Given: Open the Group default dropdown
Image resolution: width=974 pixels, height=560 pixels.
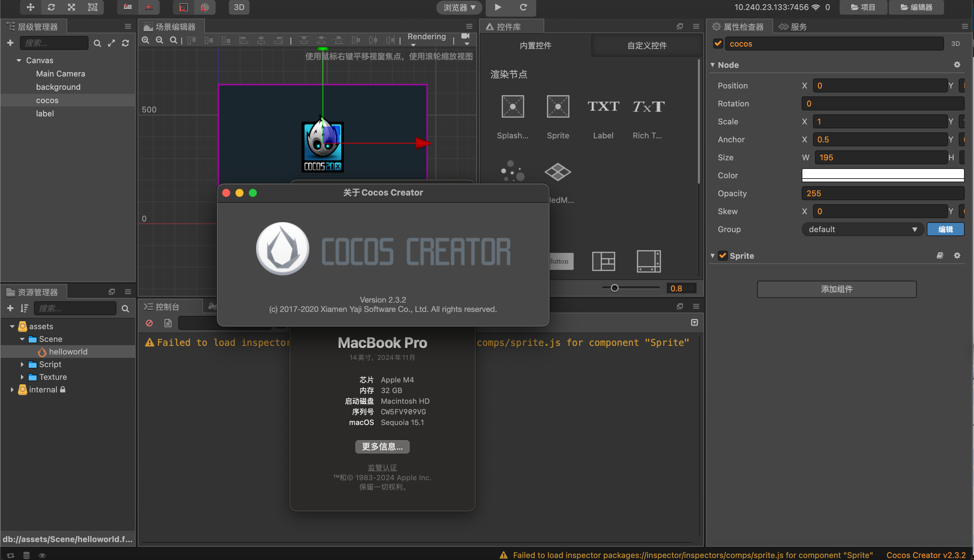Looking at the screenshot, I should click(862, 229).
